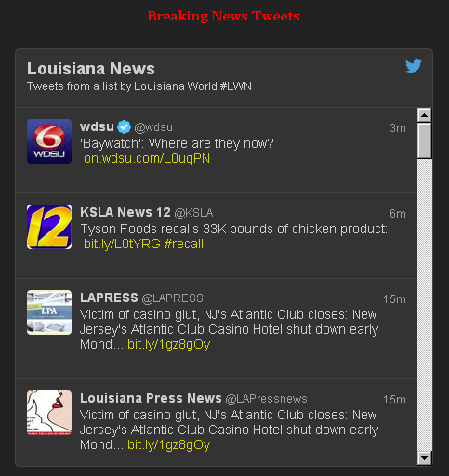The width and height of the screenshot is (449, 476).
Task: Click the Twitter bird icon
Action: tap(414, 66)
